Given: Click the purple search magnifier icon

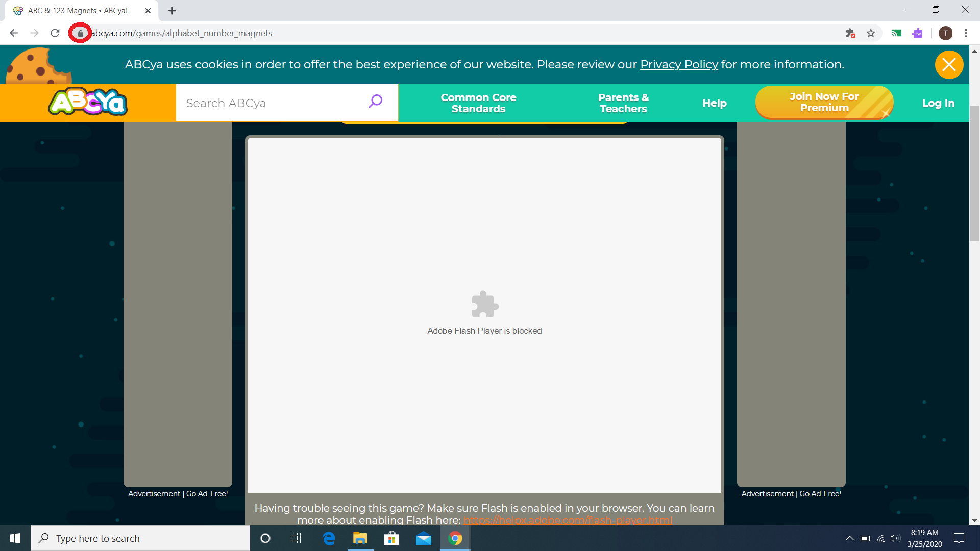Looking at the screenshot, I should pos(376,102).
